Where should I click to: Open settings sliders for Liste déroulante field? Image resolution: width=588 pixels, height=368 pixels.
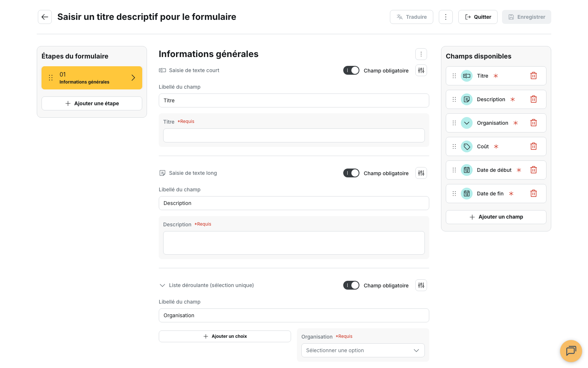(x=421, y=285)
